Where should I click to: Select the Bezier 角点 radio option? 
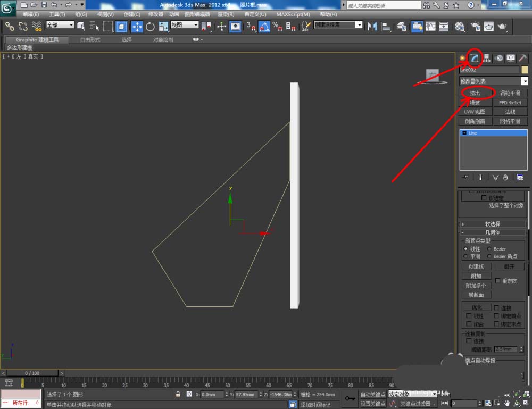(489, 256)
